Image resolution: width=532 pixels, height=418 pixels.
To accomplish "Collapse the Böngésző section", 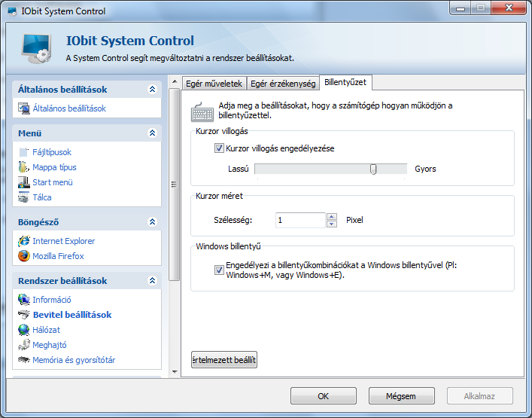I will (152, 221).
